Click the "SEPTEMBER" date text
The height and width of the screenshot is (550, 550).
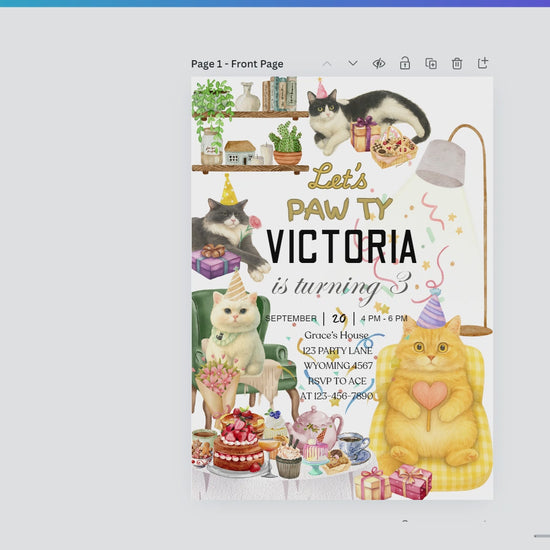291,318
